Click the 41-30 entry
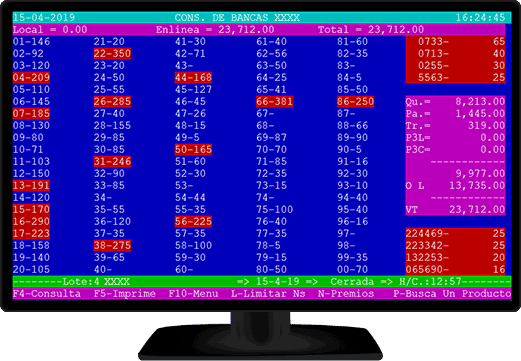 190,42
